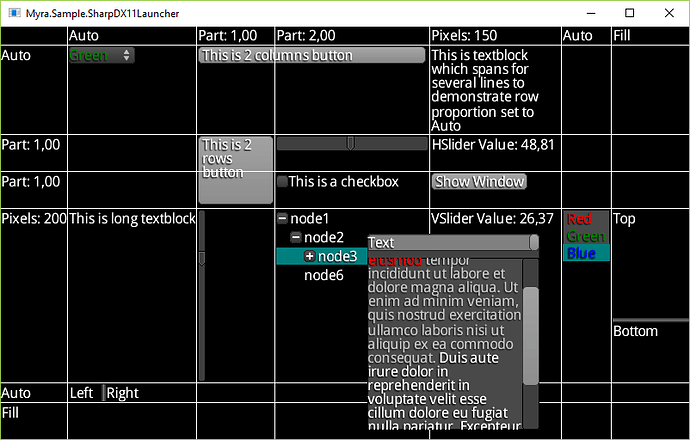
Task: Select the node6 tree item
Action: tap(323, 275)
